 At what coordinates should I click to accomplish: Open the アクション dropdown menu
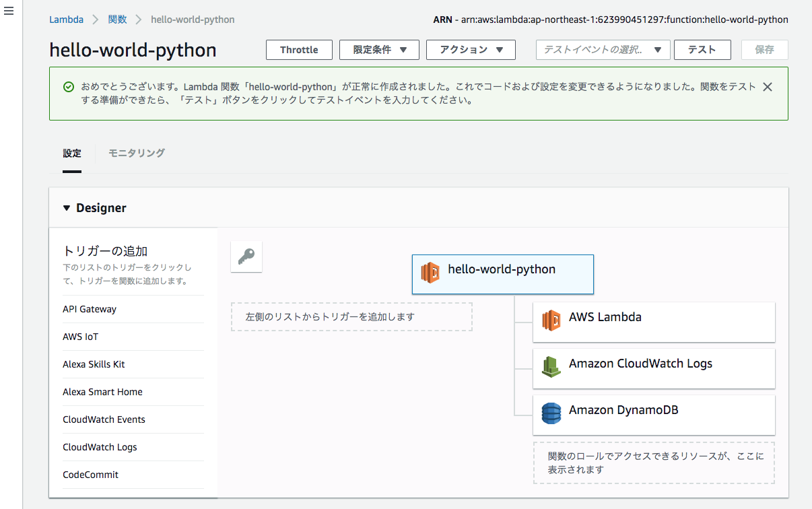click(x=471, y=50)
